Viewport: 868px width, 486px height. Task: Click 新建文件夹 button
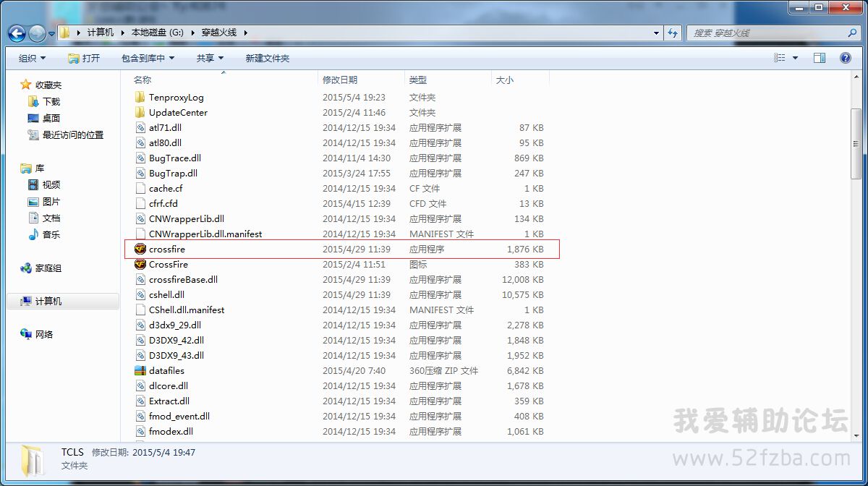(267, 58)
